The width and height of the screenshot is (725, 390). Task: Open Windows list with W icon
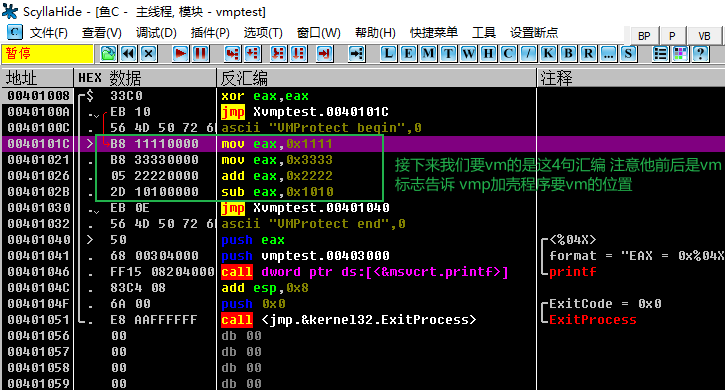[468, 54]
